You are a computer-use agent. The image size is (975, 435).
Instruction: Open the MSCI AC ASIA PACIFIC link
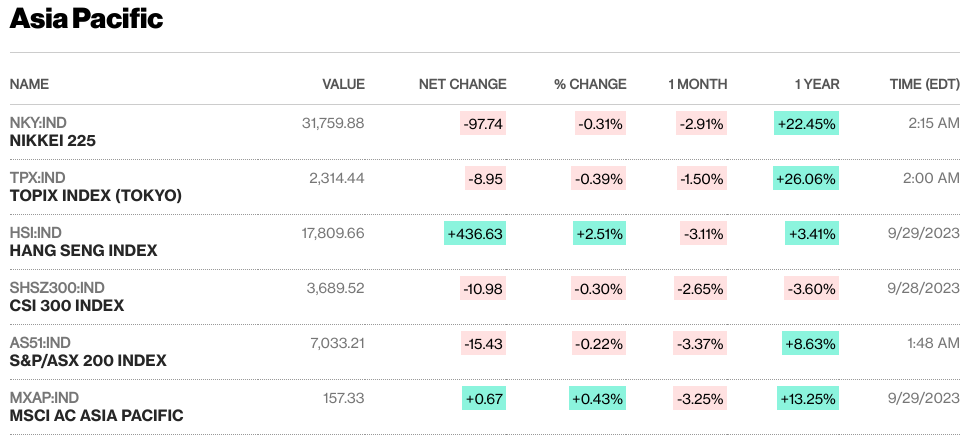tap(97, 415)
